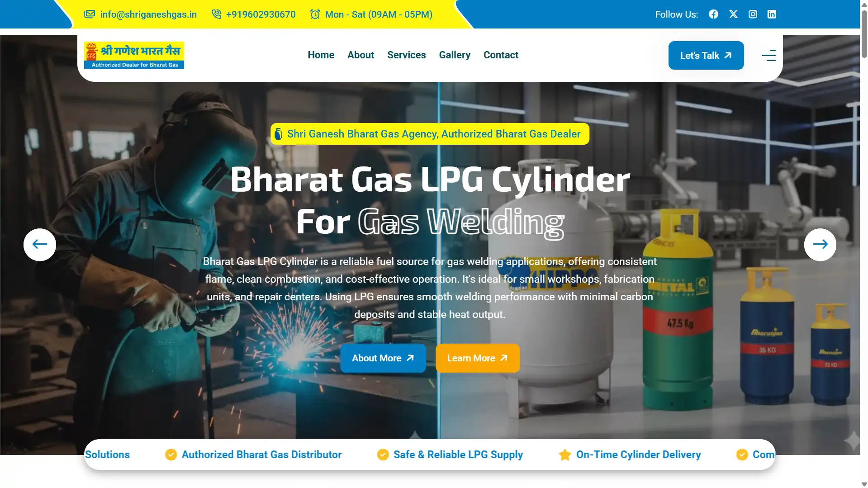
Task: Email info@shriganeshgas.in link
Action: [148, 14]
